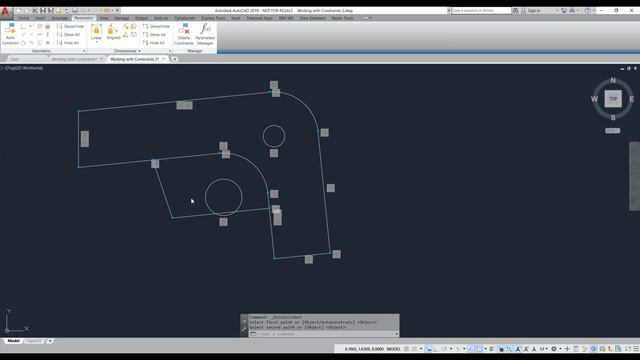Image resolution: width=640 pixels, height=360 pixels.
Task: Open Geometric panel settings launcher arrow
Action: [x=84, y=51]
